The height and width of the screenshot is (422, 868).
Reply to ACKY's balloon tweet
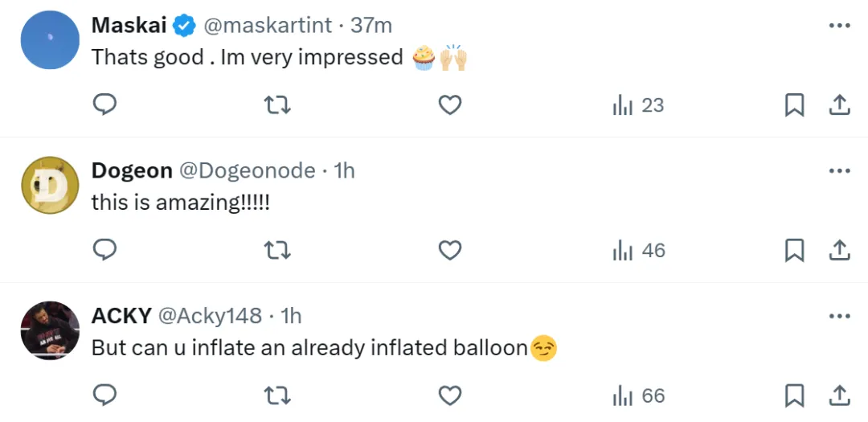[104, 395]
